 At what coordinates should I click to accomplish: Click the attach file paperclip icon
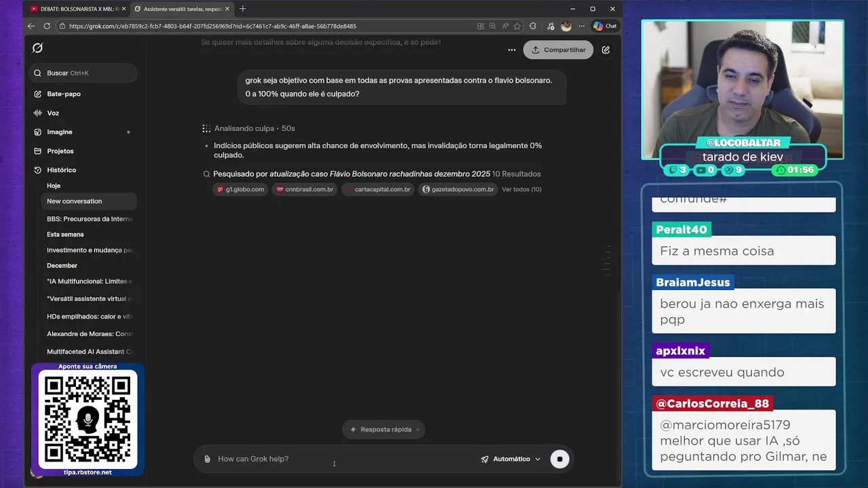tap(208, 459)
